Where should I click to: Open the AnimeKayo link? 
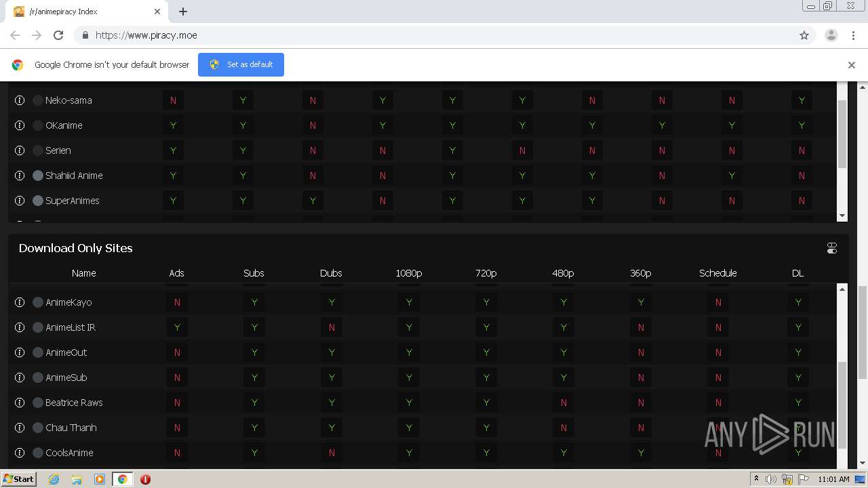coord(68,302)
